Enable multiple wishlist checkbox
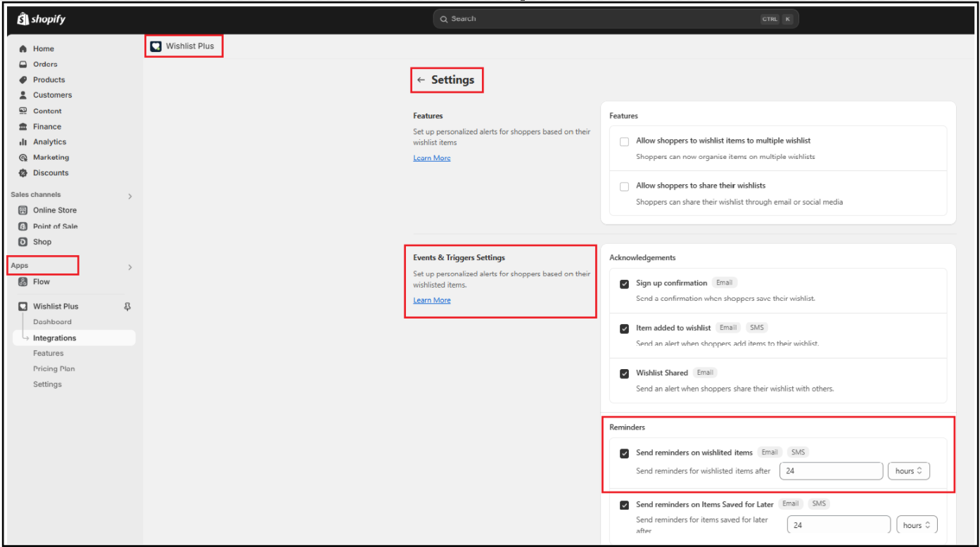 (624, 141)
